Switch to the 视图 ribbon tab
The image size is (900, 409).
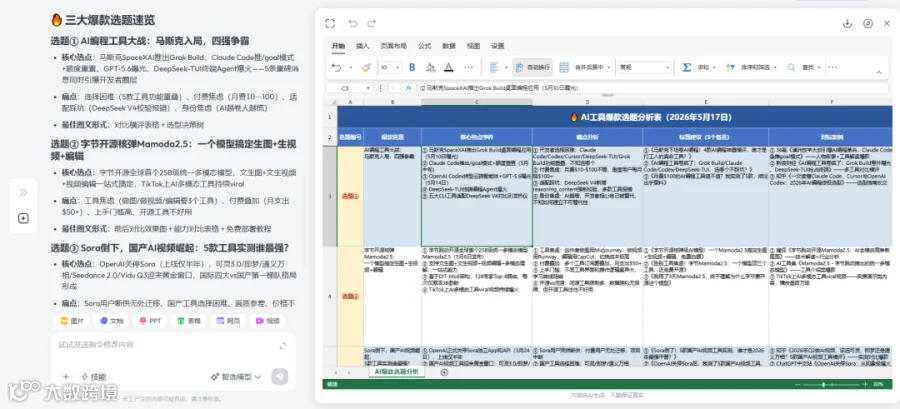click(473, 46)
